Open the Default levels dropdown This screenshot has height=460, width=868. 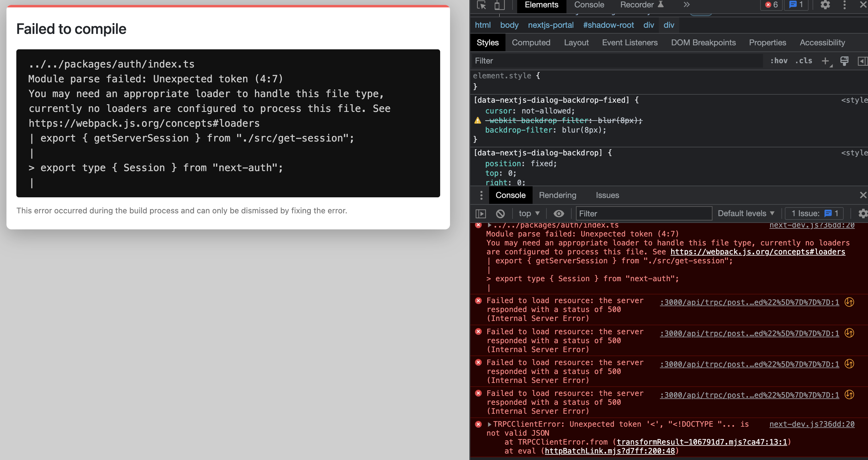[x=746, y=213]
